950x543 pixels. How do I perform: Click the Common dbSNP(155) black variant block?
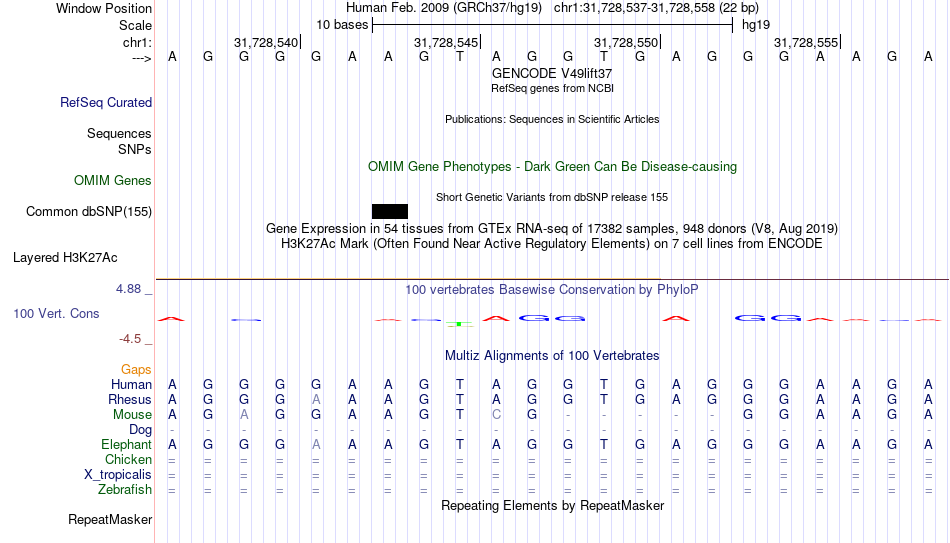pyautogui.click(x=390, y=212)
